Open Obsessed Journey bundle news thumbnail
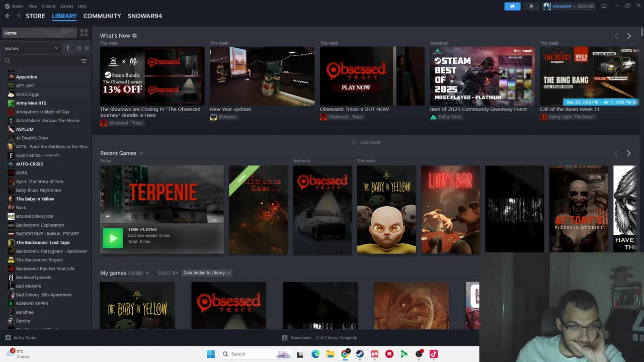 (152, 76)
